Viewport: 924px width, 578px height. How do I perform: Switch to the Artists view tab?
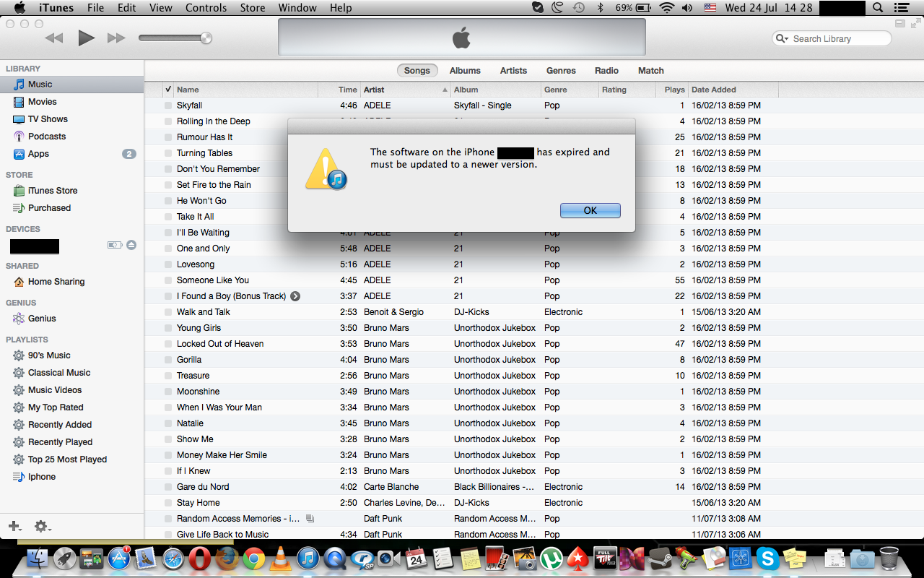tap(513, 71)
